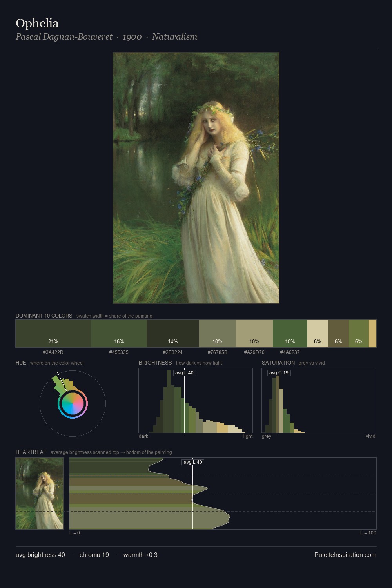The width and height of the screenshot is (392, 588).
Task: Click hex code #A29D76
Action: click(x=254, y=352)
